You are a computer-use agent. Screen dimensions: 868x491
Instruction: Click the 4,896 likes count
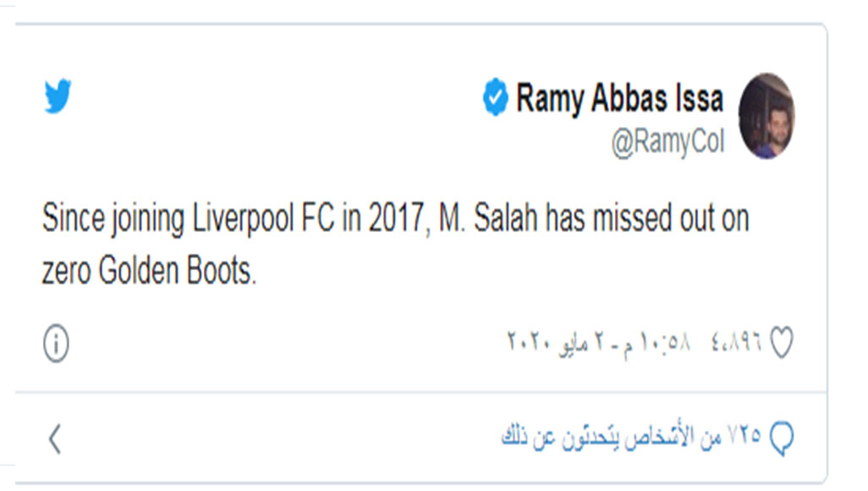click(736, 342)
